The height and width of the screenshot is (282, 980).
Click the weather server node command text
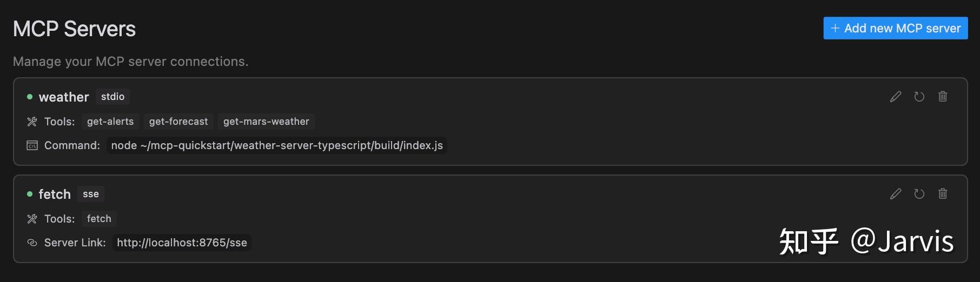pos(277,145)
